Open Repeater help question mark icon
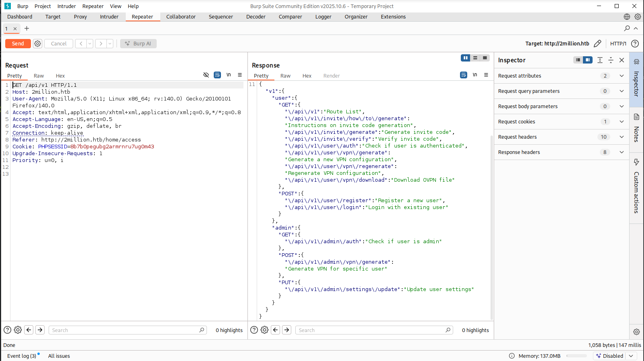This screenshot has width=644, height=361. click(635, 43)
